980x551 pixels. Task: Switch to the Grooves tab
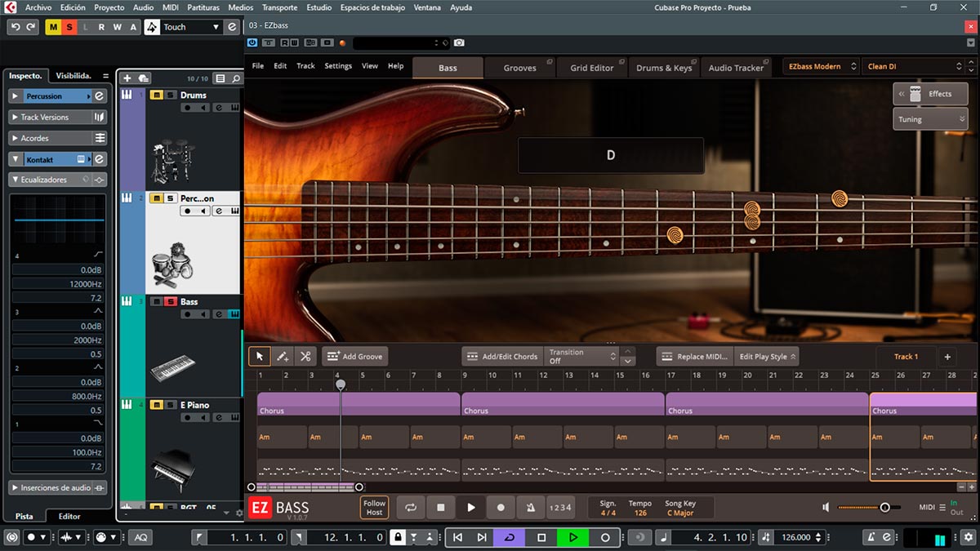[520, 68]
